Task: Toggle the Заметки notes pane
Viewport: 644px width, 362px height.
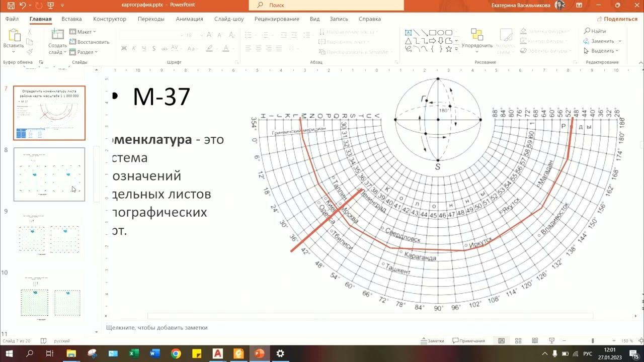Action: coord(433,341)
